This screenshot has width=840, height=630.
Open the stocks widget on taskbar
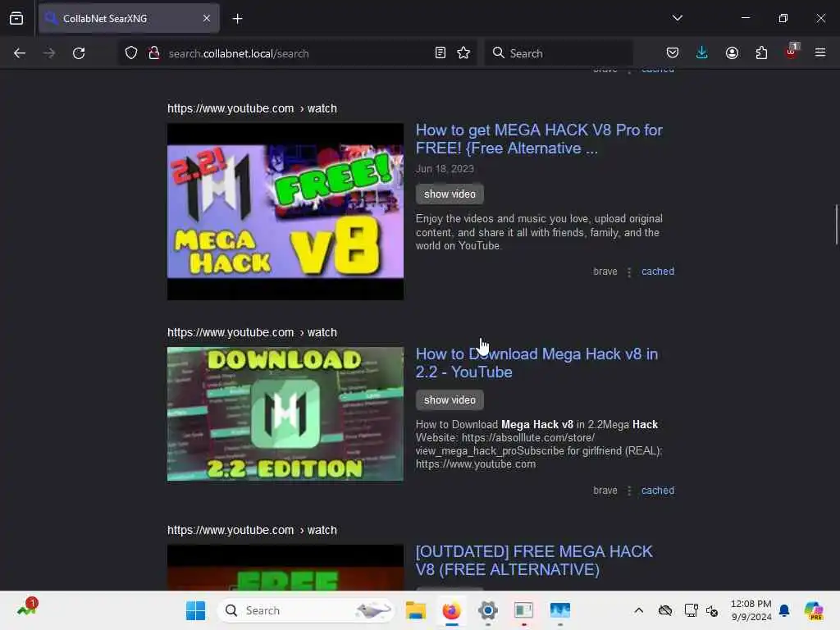27,608
